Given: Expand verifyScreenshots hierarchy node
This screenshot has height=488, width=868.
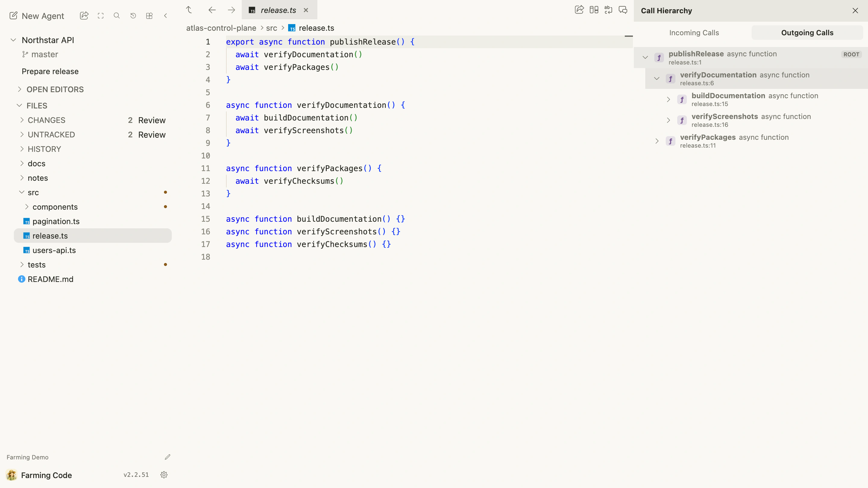Looking at the screenshot, I should (668, 120).
